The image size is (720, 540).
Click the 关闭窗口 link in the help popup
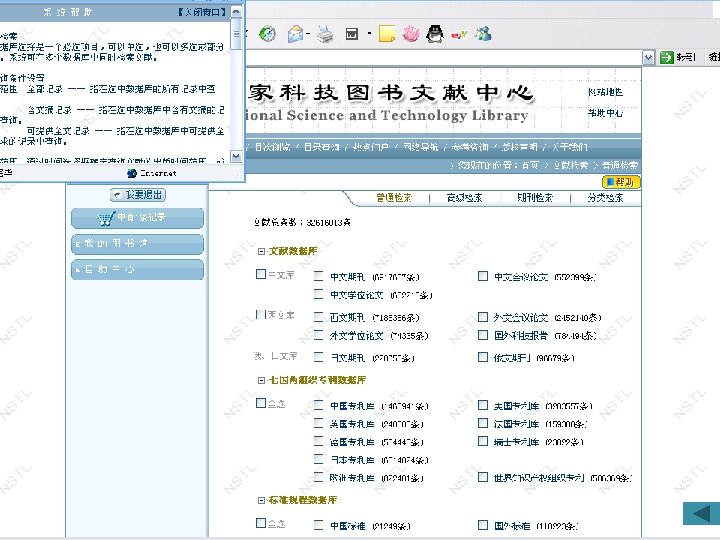pyautogui.click(x=202, y=12)
